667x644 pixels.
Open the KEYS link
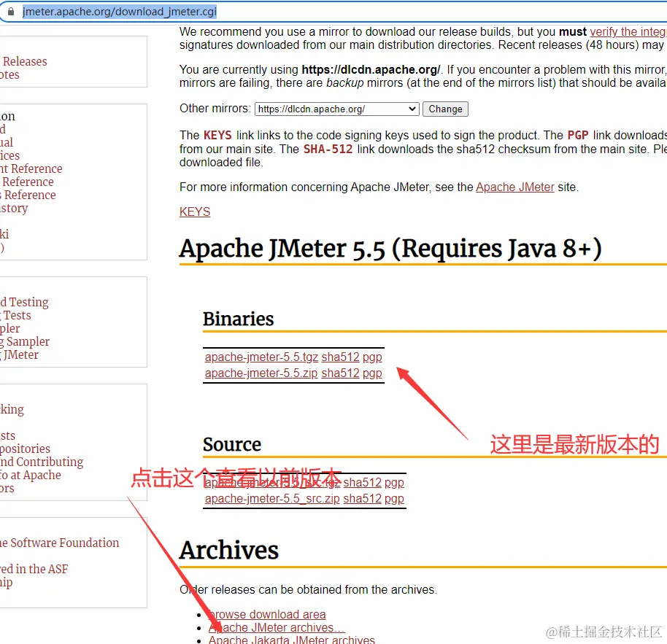click(x=195, y=212)
